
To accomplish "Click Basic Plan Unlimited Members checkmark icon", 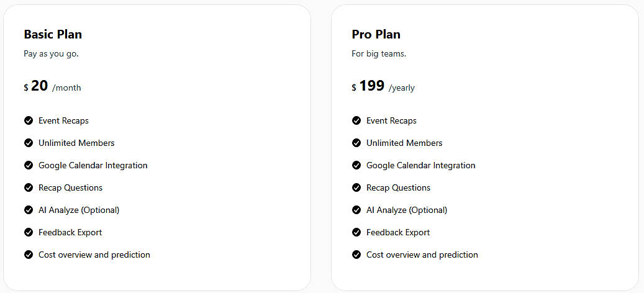I will (29, 143).
